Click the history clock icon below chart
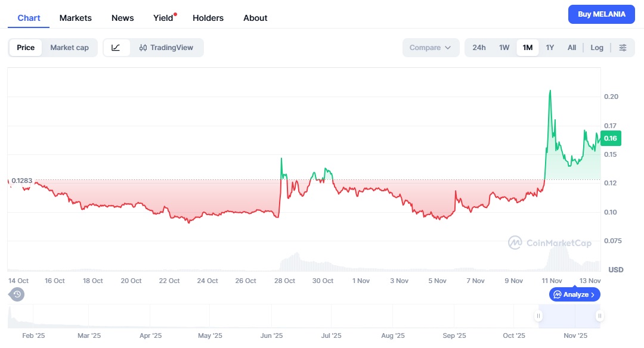644x348 pixels. [x=17, y=294]
